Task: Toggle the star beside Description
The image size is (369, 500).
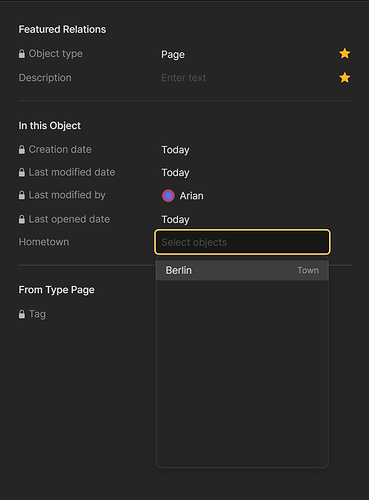Action: (345, 78)
